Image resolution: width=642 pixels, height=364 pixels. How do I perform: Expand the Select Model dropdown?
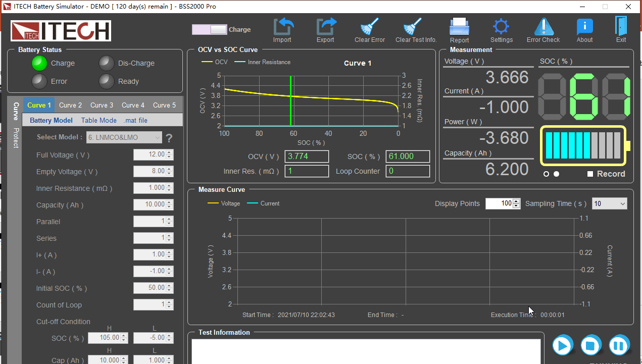click(157, 137)
